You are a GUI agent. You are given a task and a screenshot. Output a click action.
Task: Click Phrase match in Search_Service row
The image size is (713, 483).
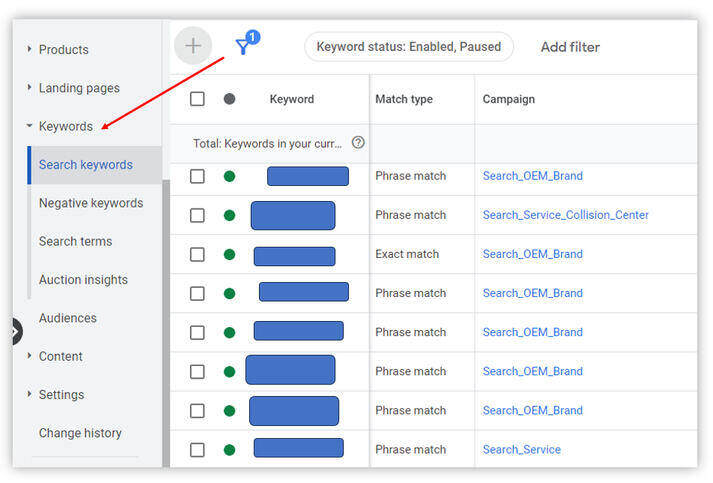[x=411, y=450]
